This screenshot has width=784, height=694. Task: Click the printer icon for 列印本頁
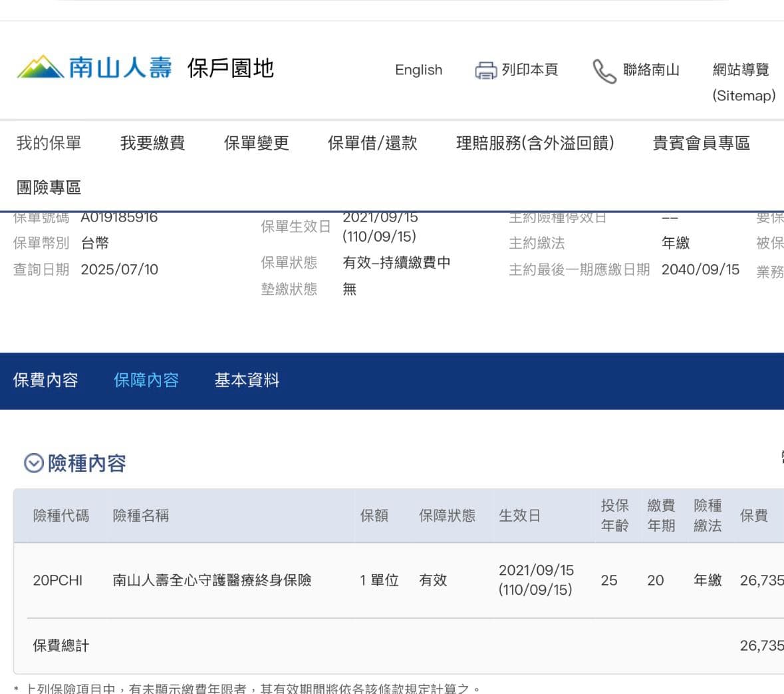[485, 71]
